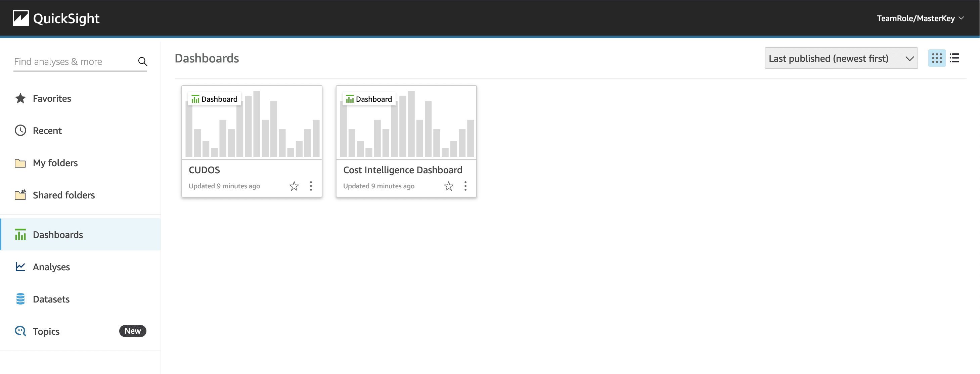Select Dashboards in the sidebar

coord(80,235)
